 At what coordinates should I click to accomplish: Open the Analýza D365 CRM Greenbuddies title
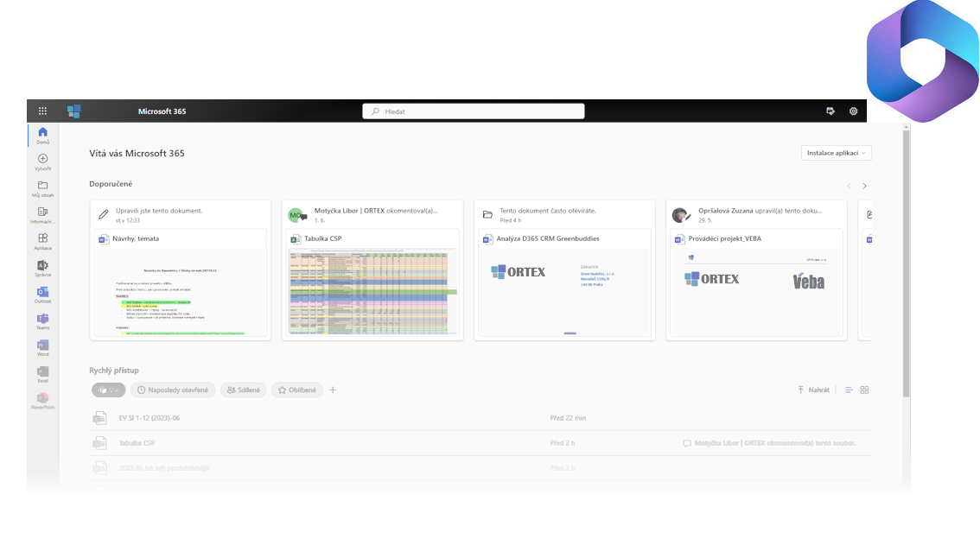548,238
